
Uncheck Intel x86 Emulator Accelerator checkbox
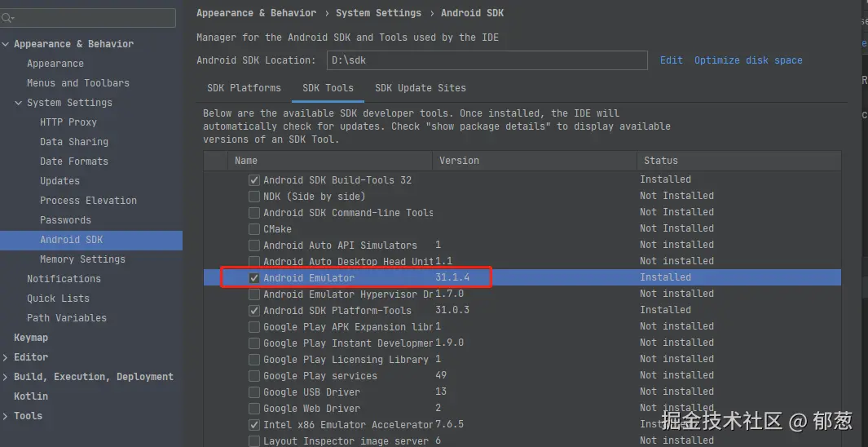[254, 425]
